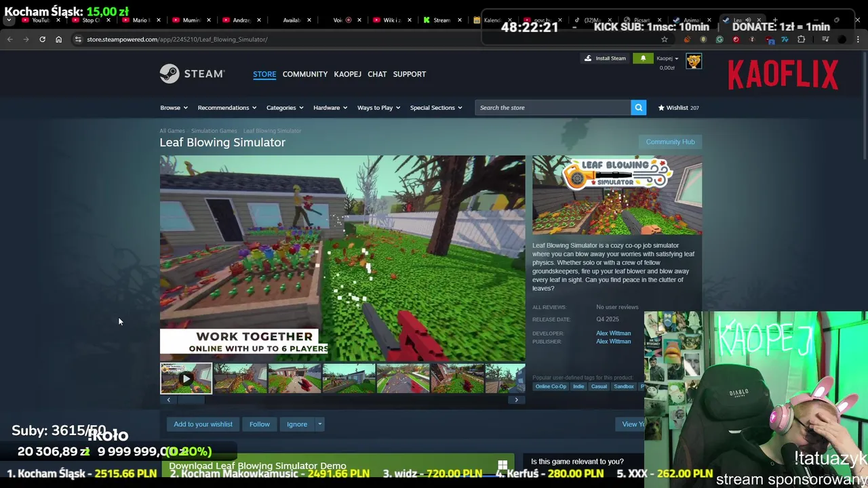
Task: Open the SUPPORT page
Action: tap(410, 74)
